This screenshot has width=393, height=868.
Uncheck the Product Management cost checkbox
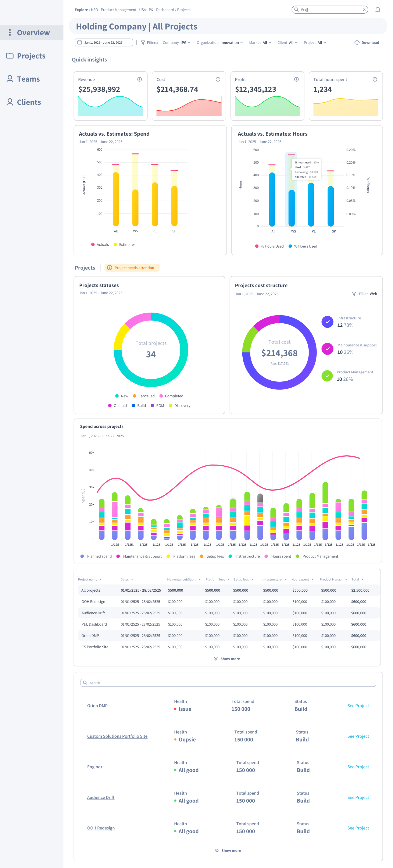pyautogui.click(x=327, y=376)
